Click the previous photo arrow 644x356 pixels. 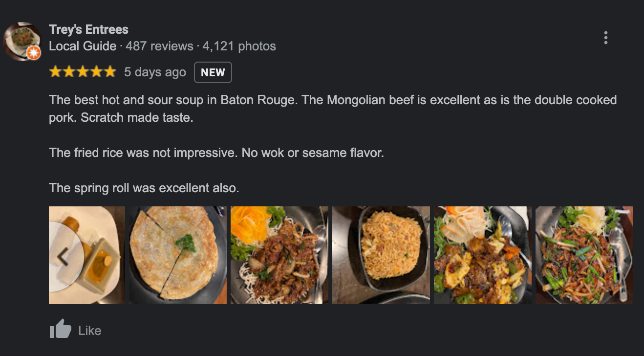[x=63, y=256]
